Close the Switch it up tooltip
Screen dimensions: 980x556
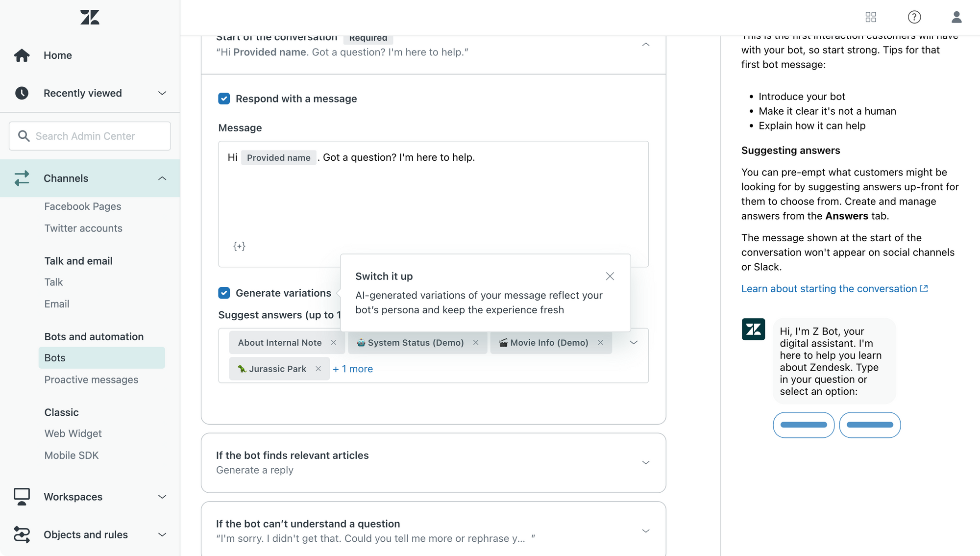pos(610,277)
